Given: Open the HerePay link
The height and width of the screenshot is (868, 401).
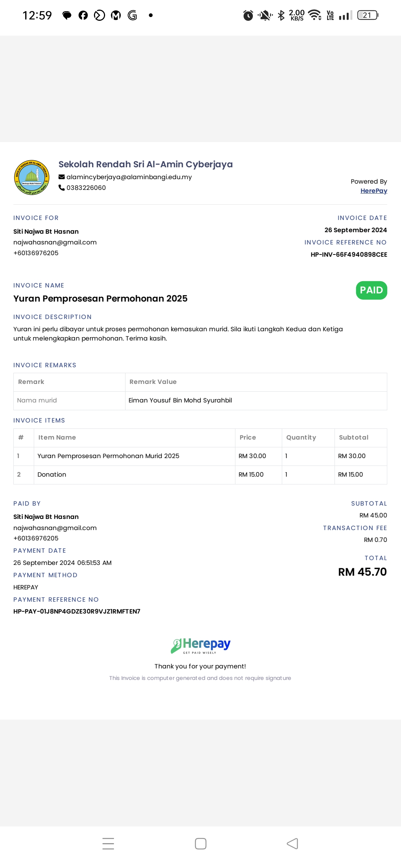Looking at the screenshot, I should tap(374, 191).
